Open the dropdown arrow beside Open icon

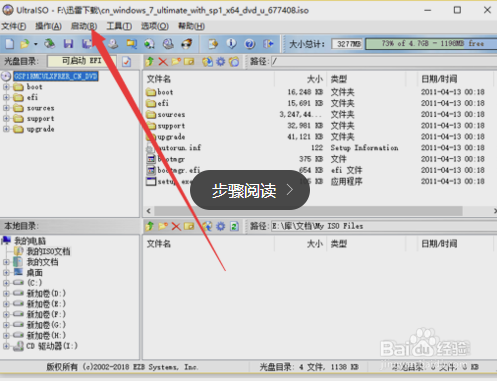pyautogui.click(x=35, y=44)
